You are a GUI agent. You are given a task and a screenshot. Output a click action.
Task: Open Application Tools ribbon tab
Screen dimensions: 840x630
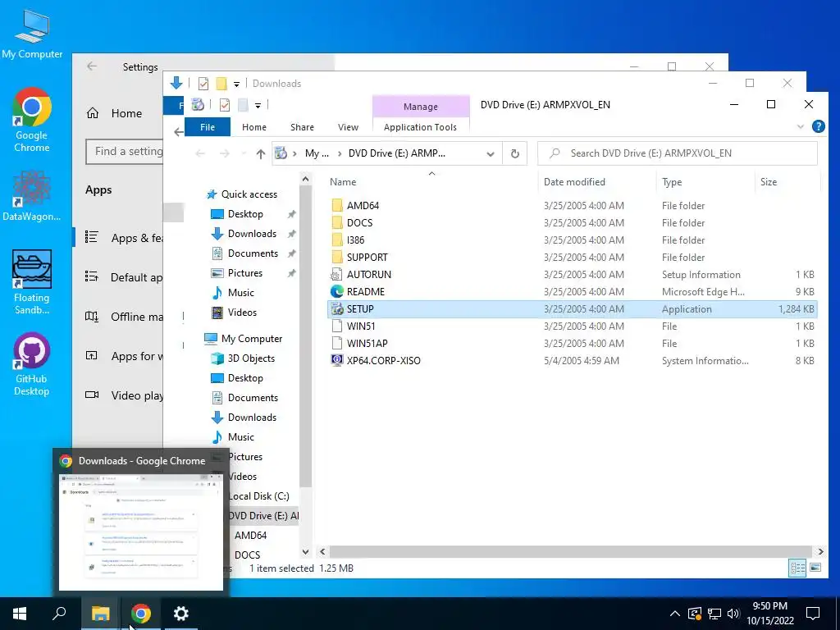421,127
